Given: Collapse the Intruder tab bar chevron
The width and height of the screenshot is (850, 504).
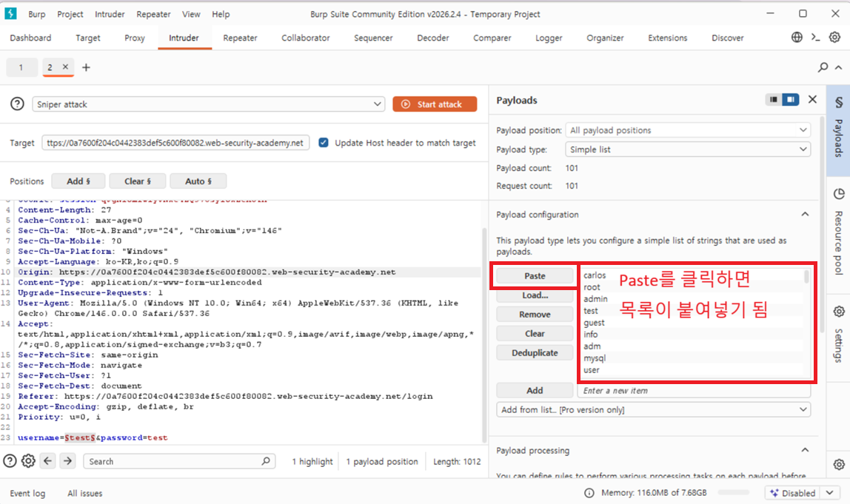Looking at the screenshot, I should click(839, 67).
